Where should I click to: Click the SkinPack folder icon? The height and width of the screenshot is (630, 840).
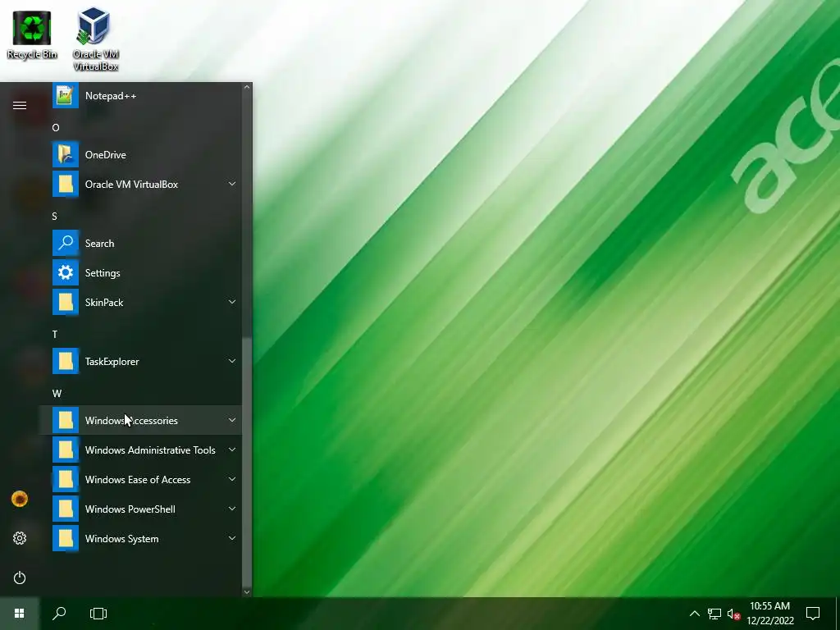point(66,302)
